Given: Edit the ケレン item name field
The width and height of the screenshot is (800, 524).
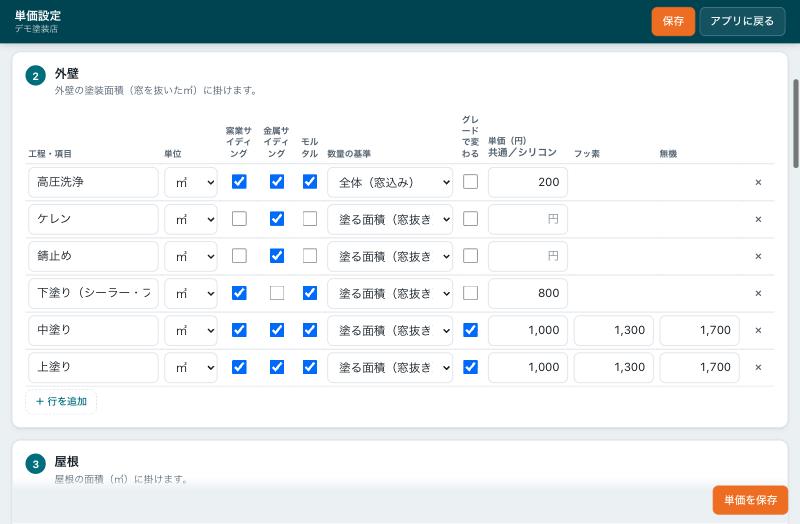Looking at the screenshot, I should pyautogui.click(x=93, y=219).
